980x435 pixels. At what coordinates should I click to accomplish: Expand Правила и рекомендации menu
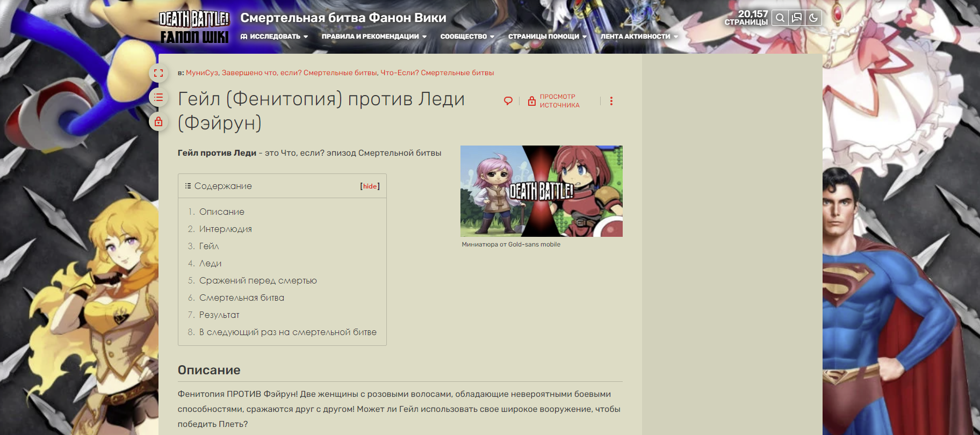pos(374,37)
